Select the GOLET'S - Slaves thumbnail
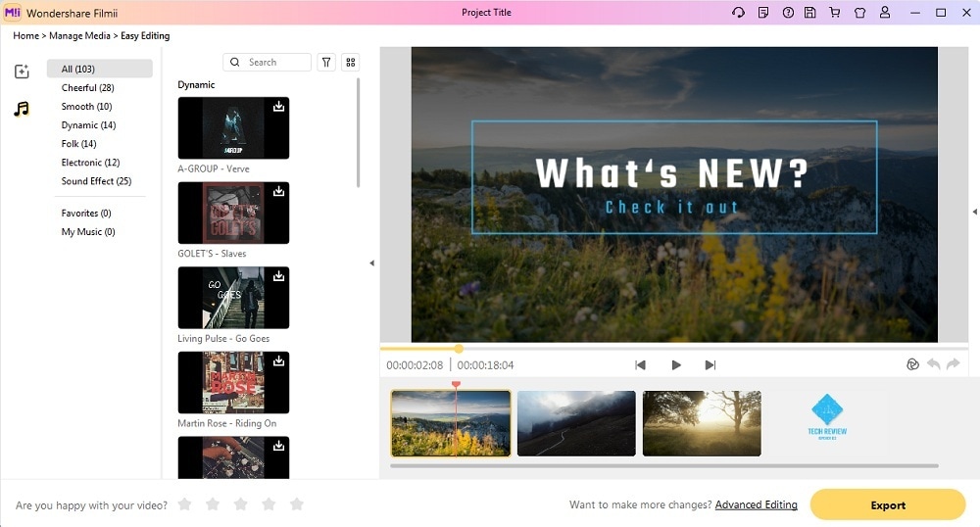Viewport: 980px width, 527px height. coord(233,213)
